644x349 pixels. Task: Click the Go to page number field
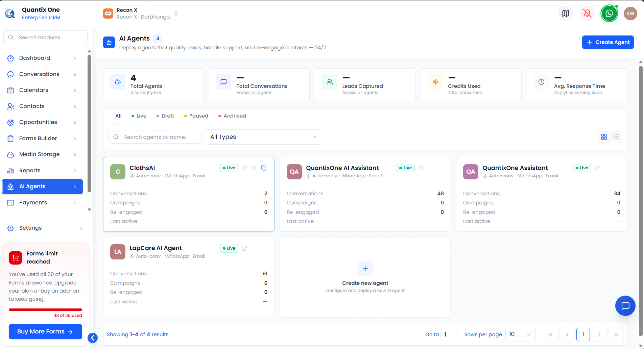449,334
